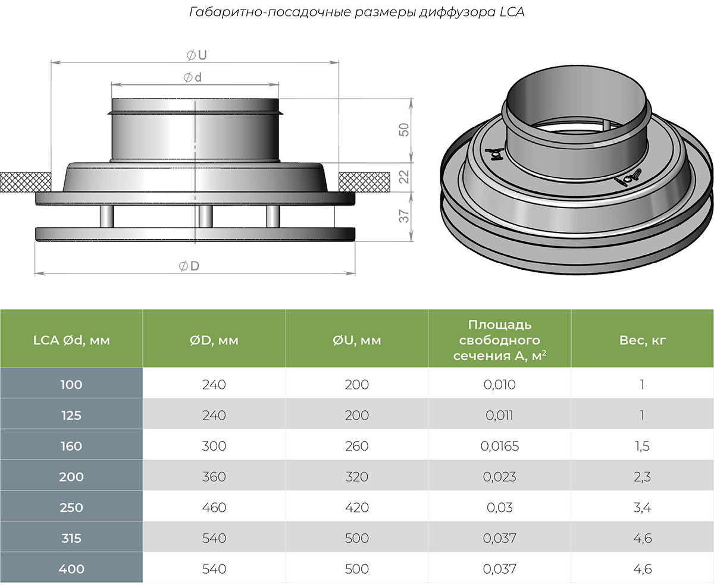Click the 37 height dimension in the drawing
This screenshot has width=714, height=588.
click(403, 216)
